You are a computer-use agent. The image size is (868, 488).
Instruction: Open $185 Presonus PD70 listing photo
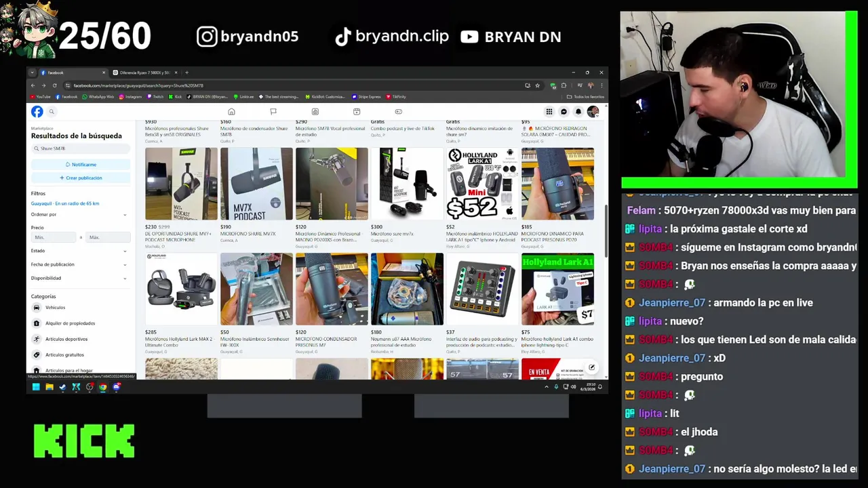[x=557, y=184]
